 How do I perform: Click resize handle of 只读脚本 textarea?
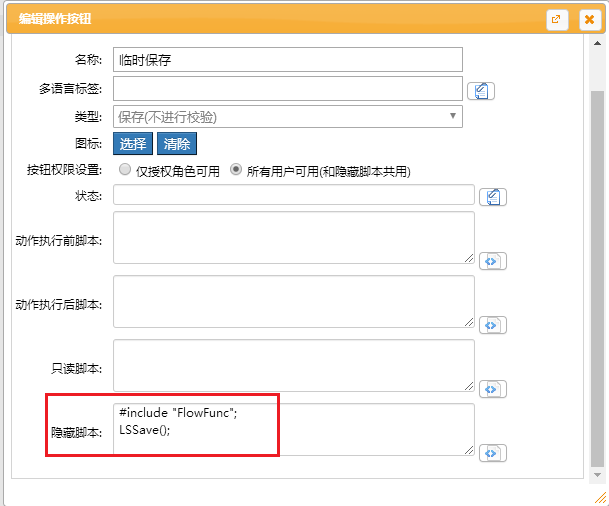pos(469,386)
